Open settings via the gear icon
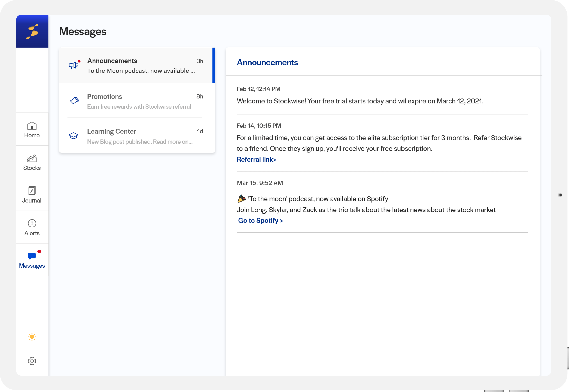Image resolution: width=569 pixels, height=392 pixels. coord(32,361)
